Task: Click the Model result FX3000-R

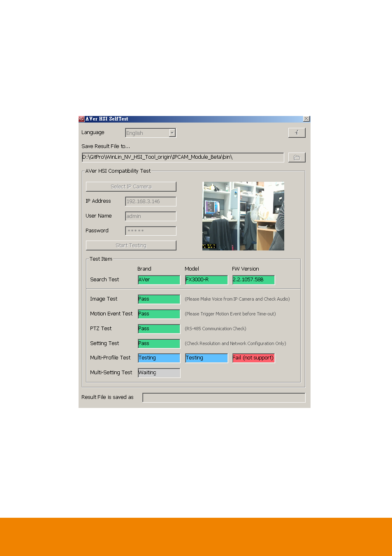Action: click(206, 280)
